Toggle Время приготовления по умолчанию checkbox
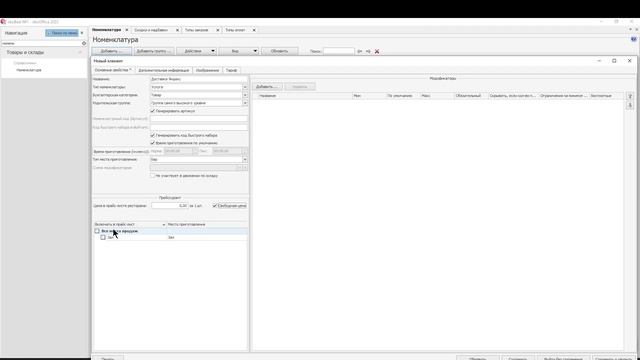Image resolution: width=640 pixels, height=360 pixels. (x=153, y=143)
